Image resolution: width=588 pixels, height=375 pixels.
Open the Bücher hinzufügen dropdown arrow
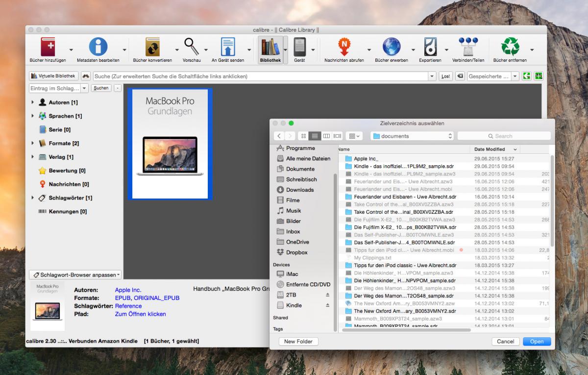pos(71,50)
